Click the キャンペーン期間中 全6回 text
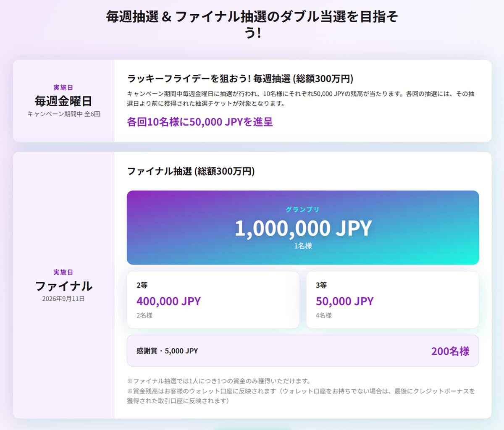 pos(63,114)
